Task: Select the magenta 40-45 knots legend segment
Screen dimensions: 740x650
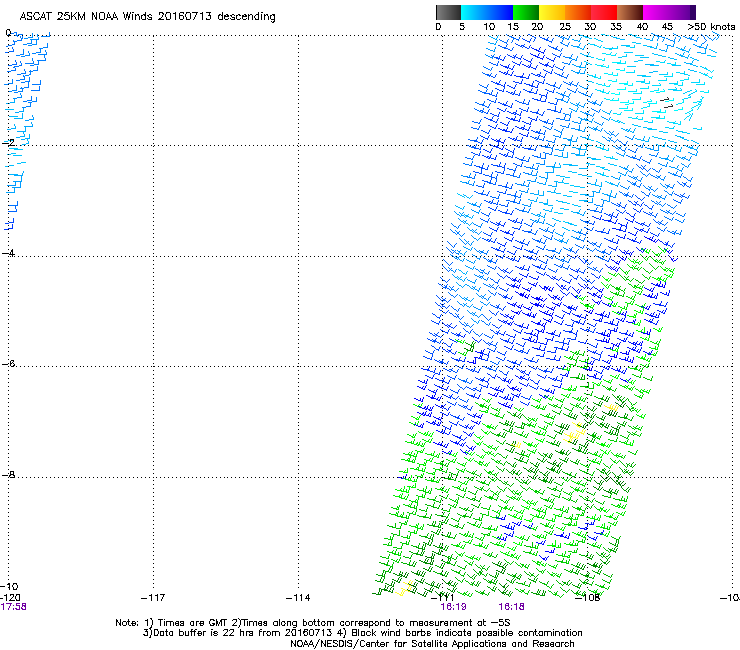Action: click(x=656, y=12)
